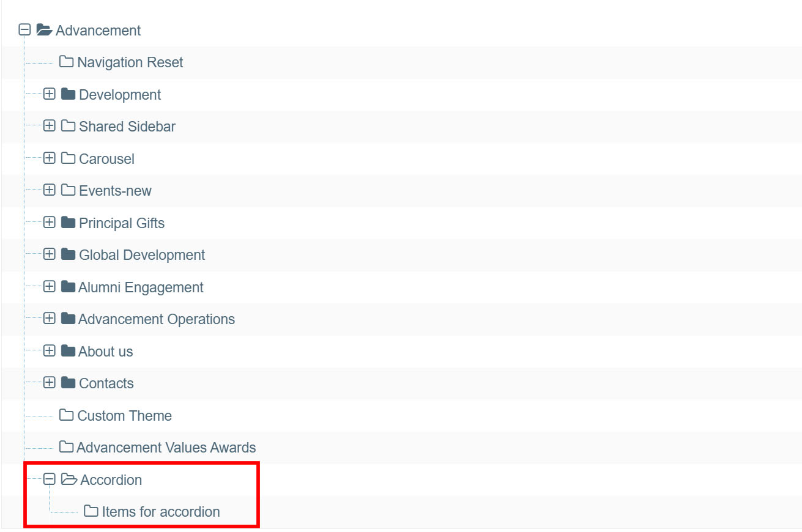
Task: Click the Shared Sidebar folder icon
Action: (x=68, y=126)
